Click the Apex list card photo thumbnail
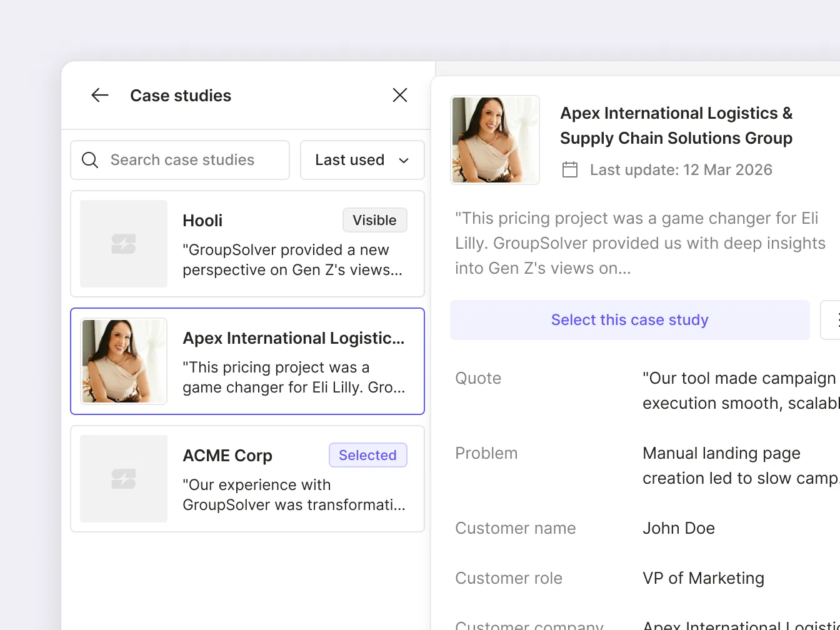840x630 pixels. pyautogui.click(x=124, y=361)
